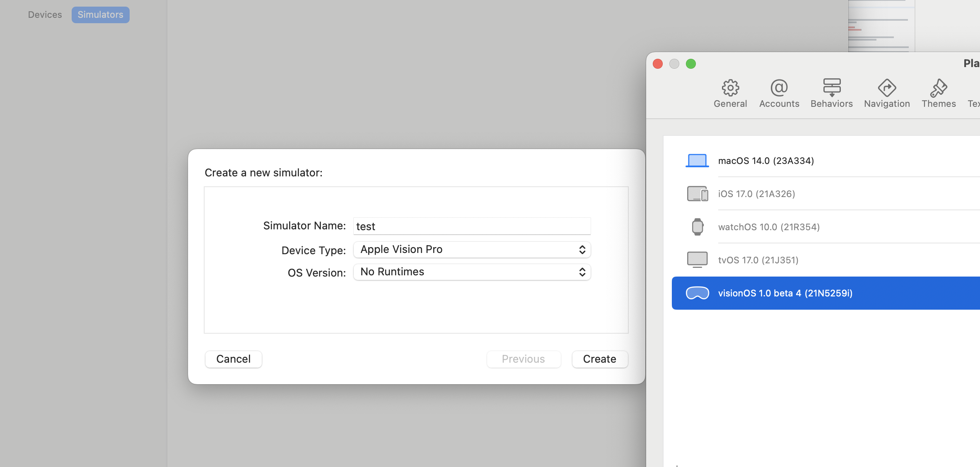Image resolution: width=980 pixels, height=467 pixels.
Task: Open the Navigation settings icon
Action: point(887,88)
